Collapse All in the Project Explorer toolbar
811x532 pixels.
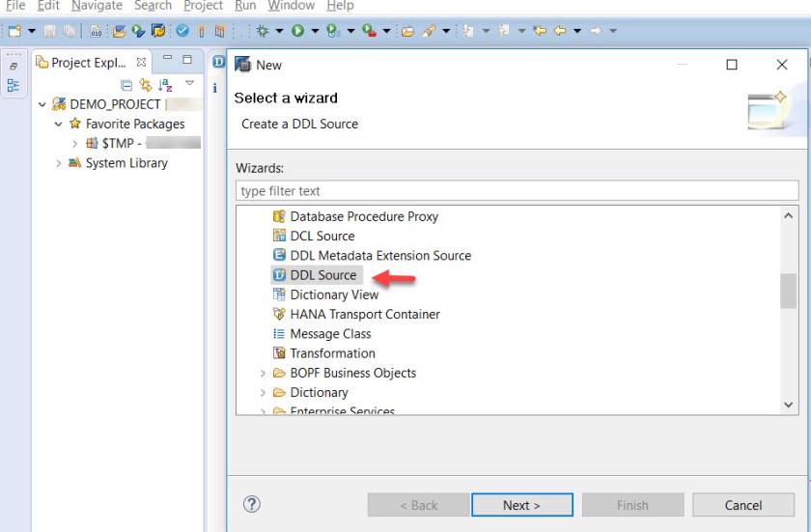[126, 85]
